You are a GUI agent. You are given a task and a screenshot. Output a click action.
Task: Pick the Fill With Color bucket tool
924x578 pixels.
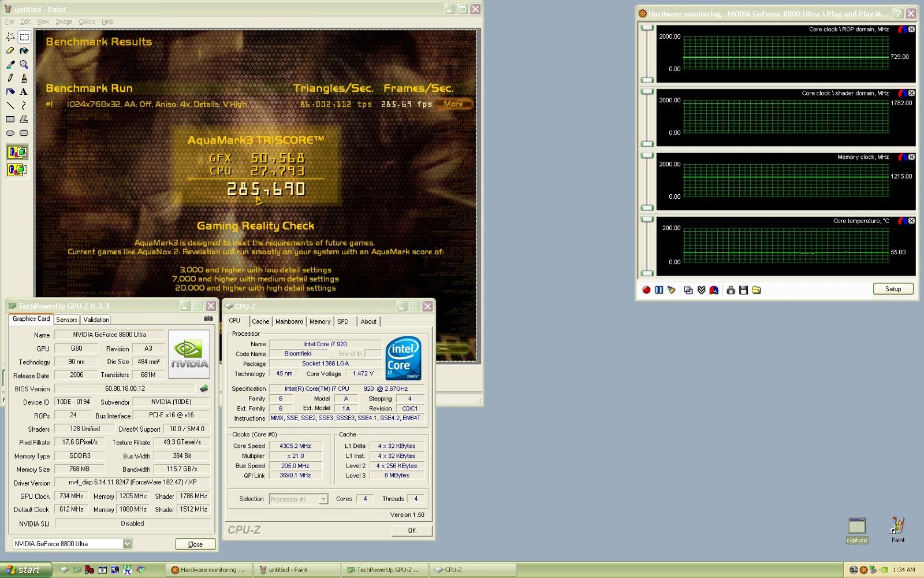[x=24, y=51]
